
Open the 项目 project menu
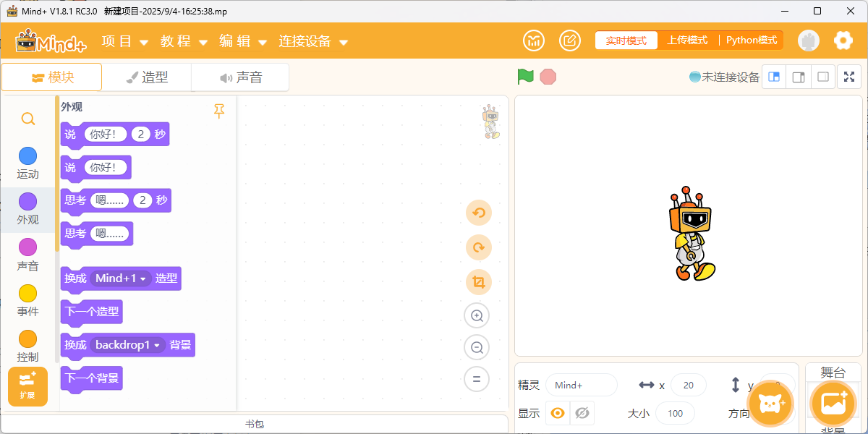[x=125, y=42]
